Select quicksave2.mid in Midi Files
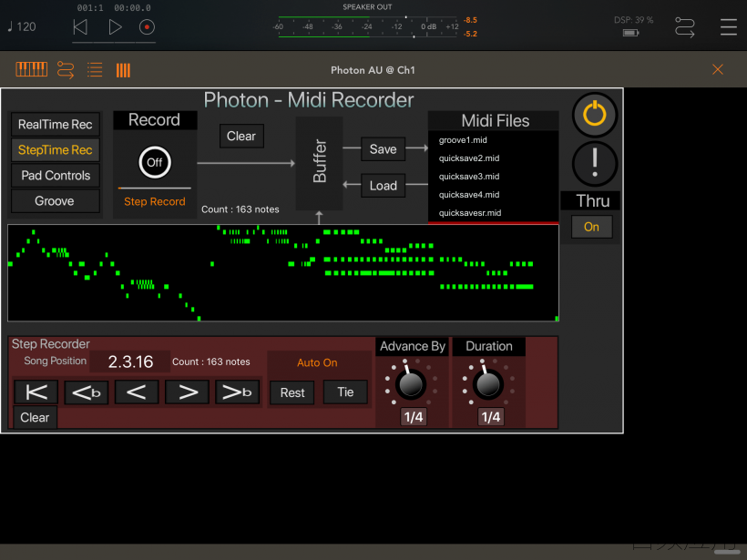 click(493, 158)
